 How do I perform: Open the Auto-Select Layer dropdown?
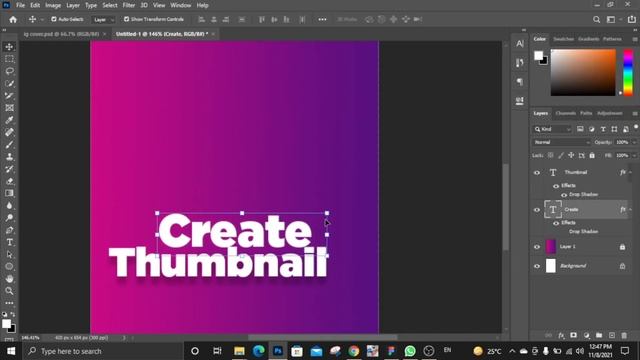tap(103, 20)
